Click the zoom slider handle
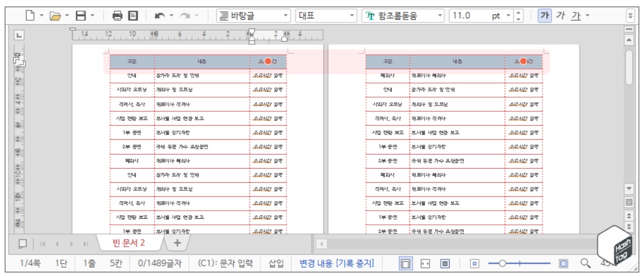The image size is (644, 276). (x=502, y=263)
